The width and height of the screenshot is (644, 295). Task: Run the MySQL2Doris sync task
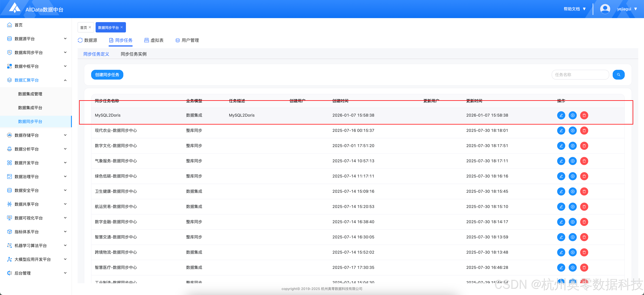(573, 115)
